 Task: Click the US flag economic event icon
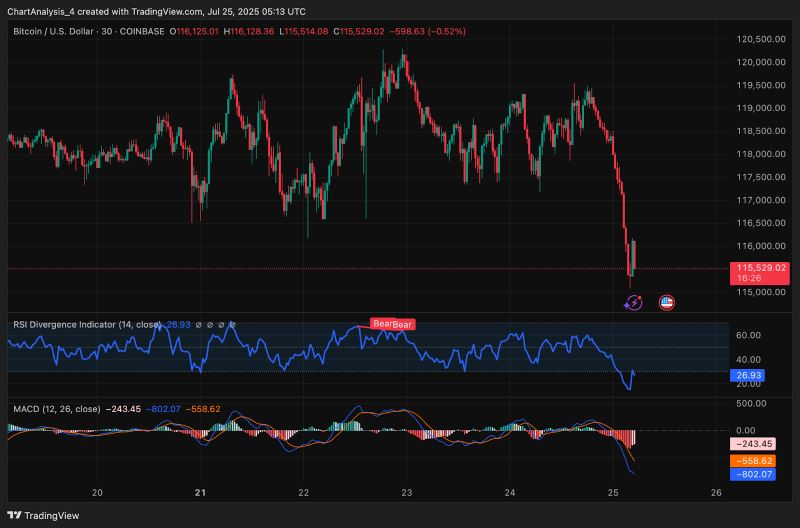point(667,302)
